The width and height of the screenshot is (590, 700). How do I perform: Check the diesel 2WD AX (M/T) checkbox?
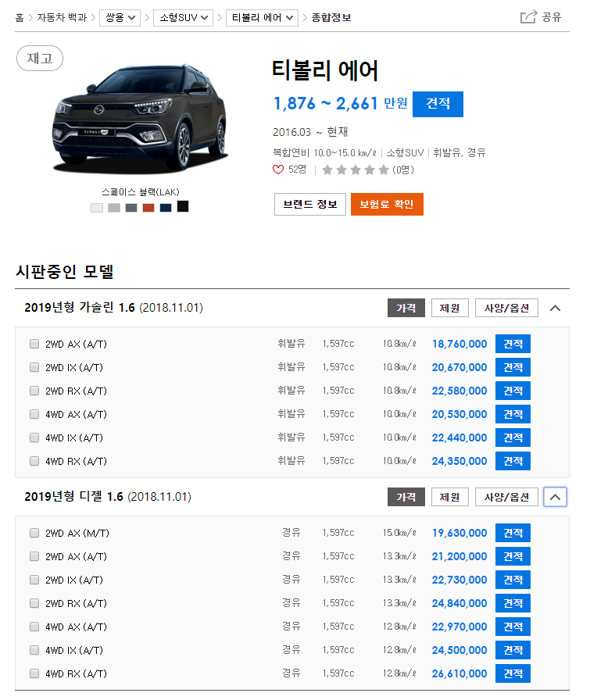pyautogui.click(x=34, y=533)
